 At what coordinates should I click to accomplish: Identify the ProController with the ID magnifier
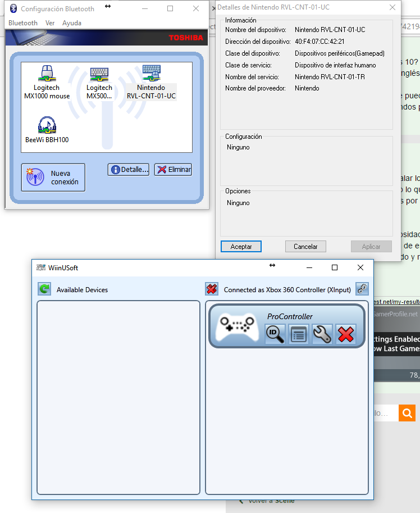275,334
